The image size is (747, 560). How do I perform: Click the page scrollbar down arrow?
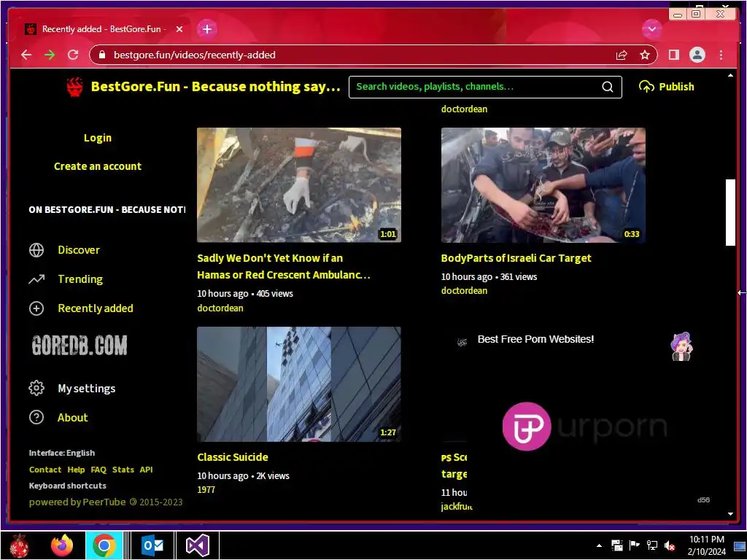pos(730,514)
